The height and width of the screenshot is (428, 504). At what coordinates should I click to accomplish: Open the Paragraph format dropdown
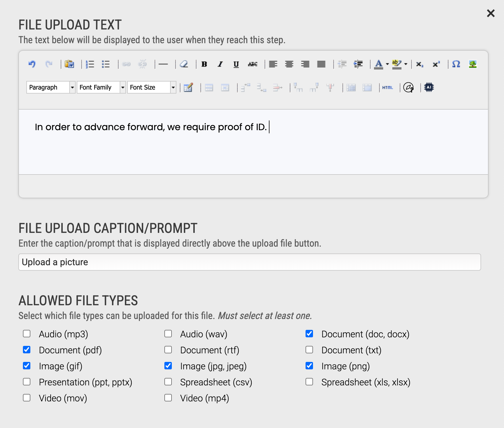pos(51,87)
